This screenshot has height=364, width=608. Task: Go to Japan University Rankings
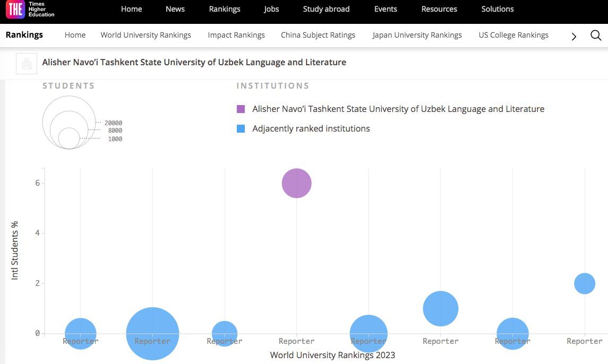point(417,35)
